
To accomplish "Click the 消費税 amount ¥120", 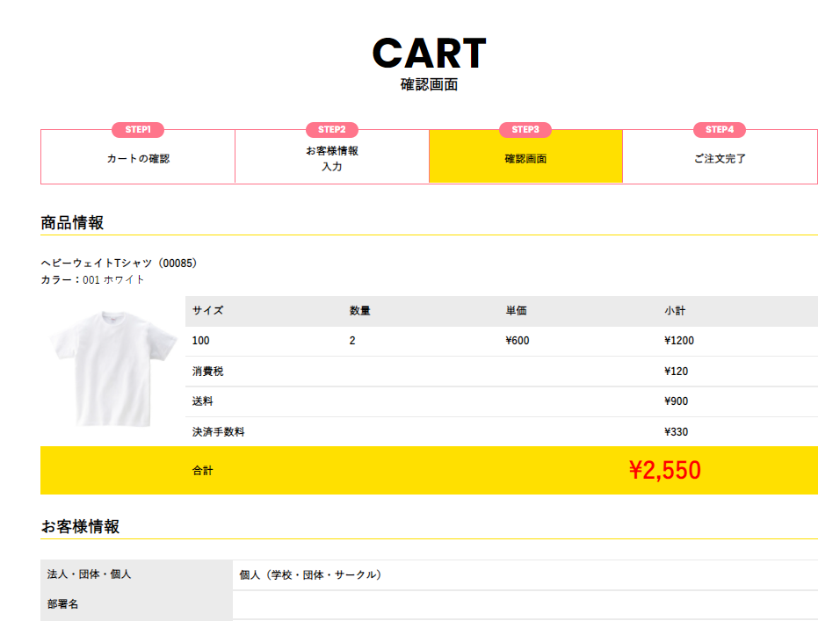I will tap(677, 372).
